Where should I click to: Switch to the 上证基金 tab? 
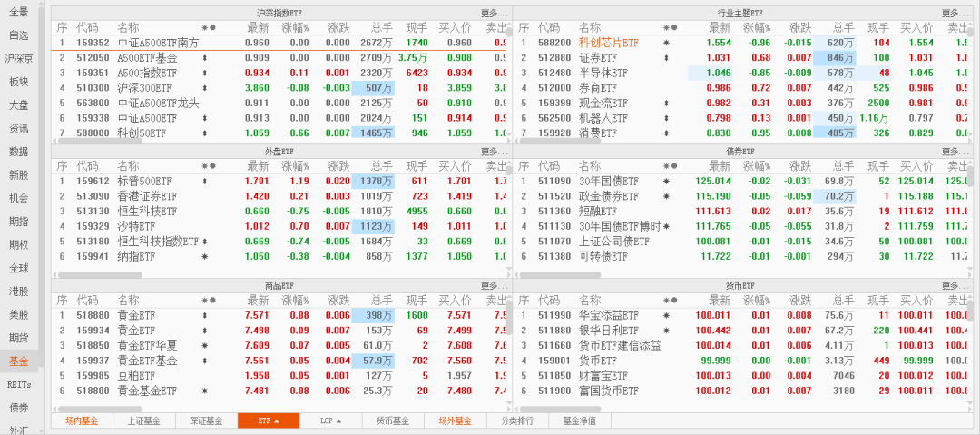[x=143, y=420]
